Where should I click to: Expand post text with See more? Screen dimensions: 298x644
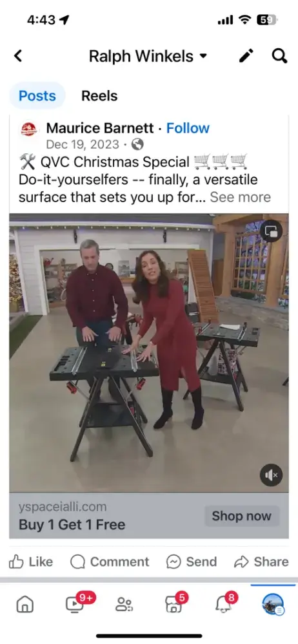(241, 197)
